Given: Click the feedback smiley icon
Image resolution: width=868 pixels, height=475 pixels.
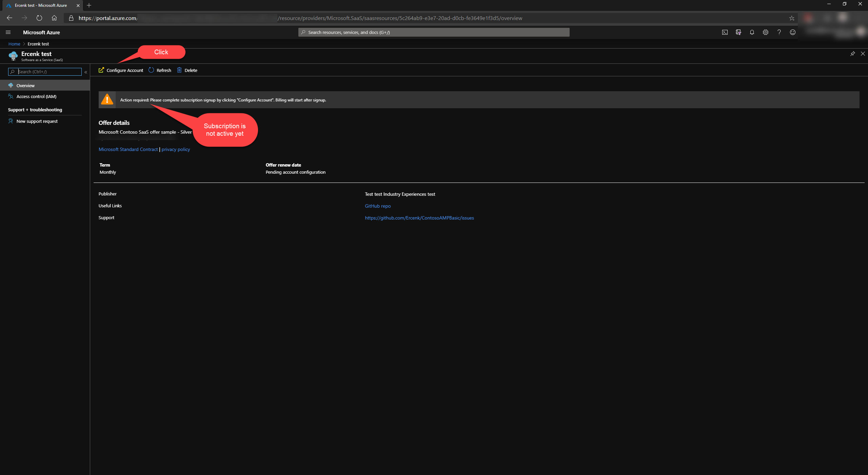Looking at the screenshot, I should click(792, 32).
